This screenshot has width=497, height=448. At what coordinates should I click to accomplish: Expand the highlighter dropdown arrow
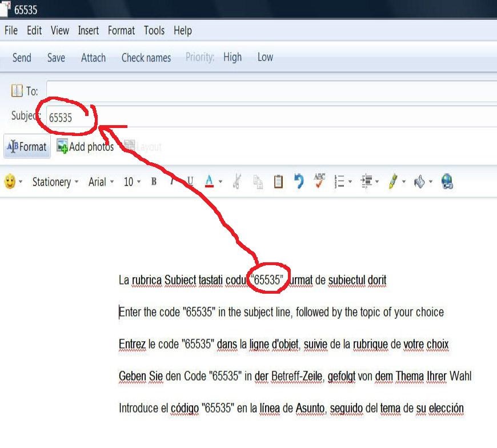404,182
